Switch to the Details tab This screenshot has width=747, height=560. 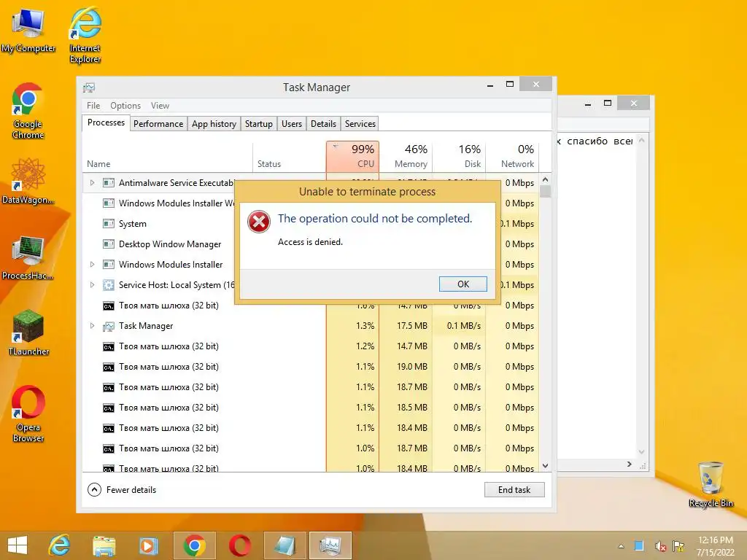323,124
